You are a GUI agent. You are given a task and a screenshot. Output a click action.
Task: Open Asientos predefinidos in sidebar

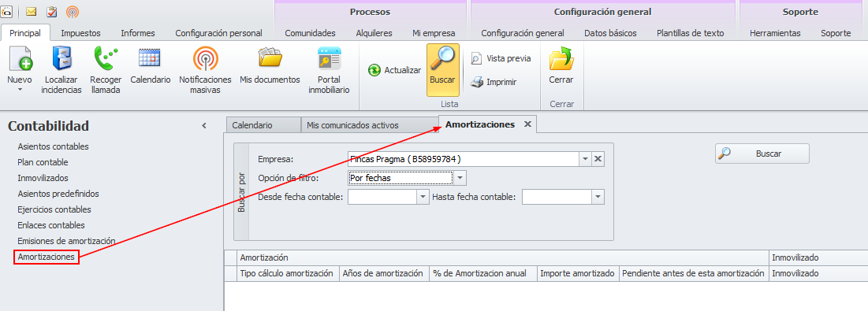coord(58,194)
